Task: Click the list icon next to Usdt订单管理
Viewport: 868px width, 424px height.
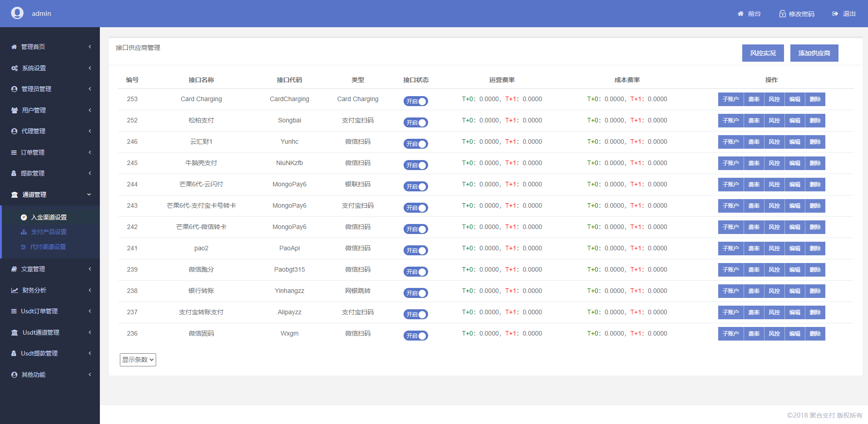Action: point(14,311)
